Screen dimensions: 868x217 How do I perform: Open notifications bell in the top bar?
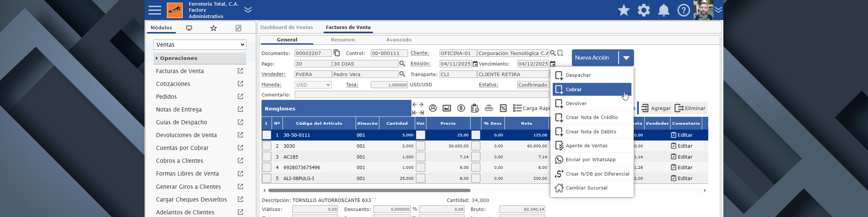(663, 10)
